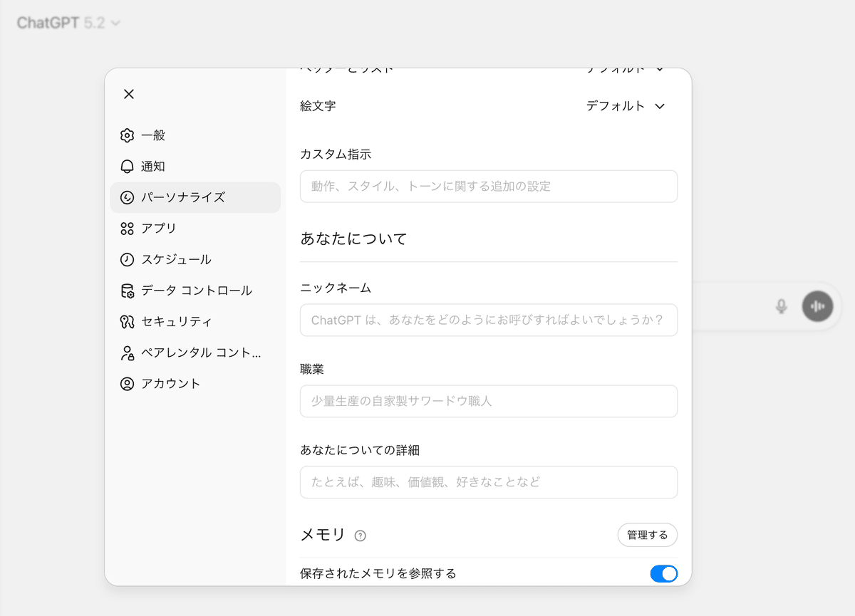The width and height of the screenshot is (855, 616).
Task: Focus the 職業 input field
Action: pyautogui.click(x=489, y=401)
